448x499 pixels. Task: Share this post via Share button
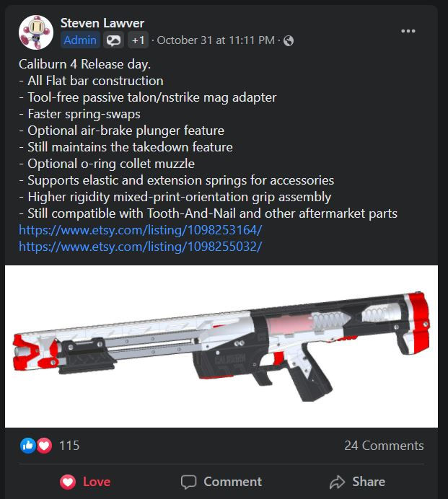click(357, 482)
